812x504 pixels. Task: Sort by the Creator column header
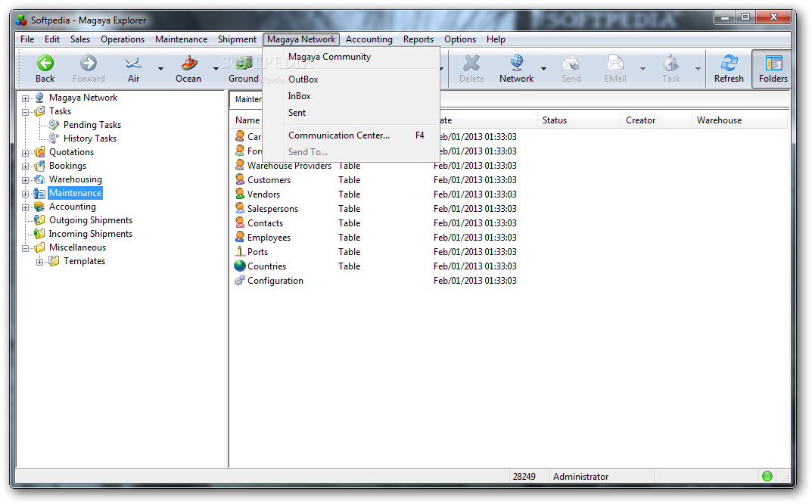click(x=656, y=120)
